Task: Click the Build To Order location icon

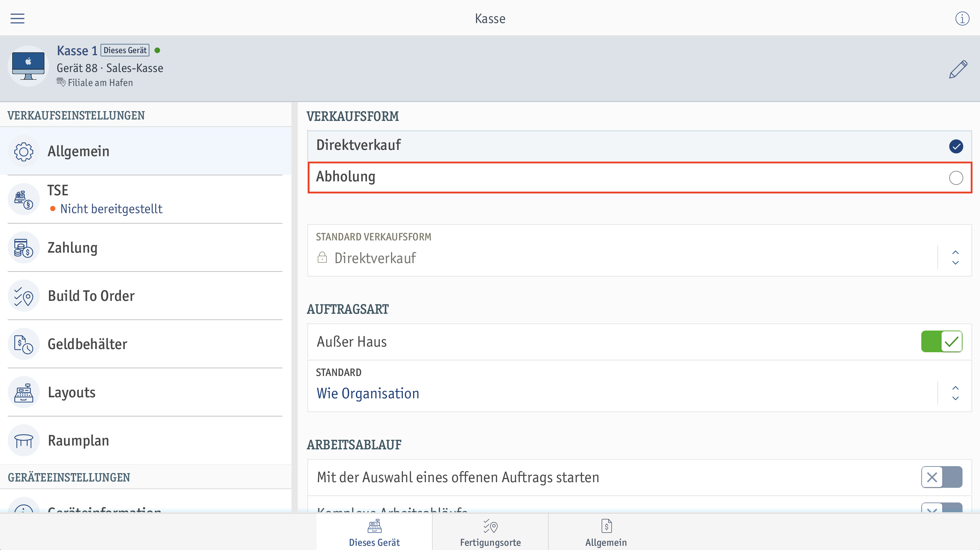Action: [23, 296]
